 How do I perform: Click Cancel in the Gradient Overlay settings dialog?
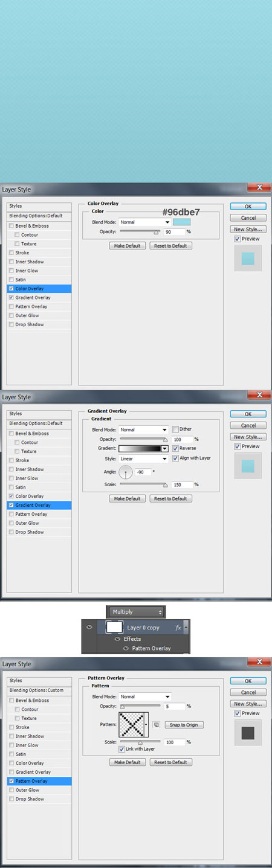248,426
